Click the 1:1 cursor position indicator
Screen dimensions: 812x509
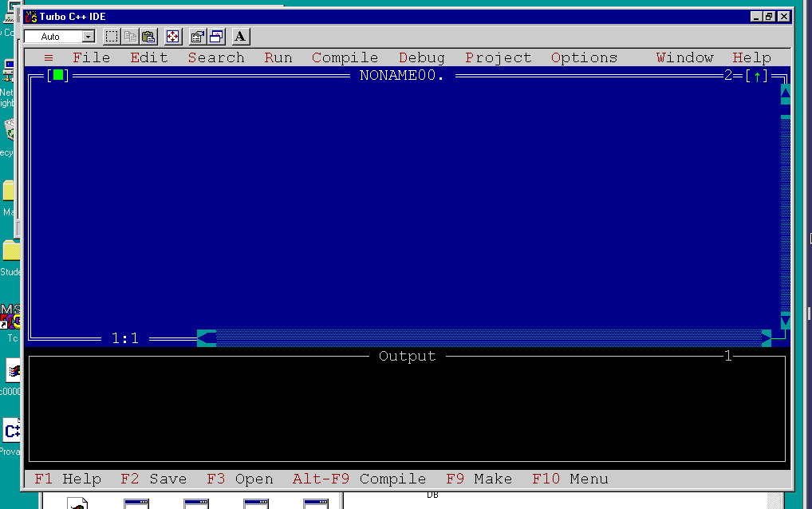point(125,338)
